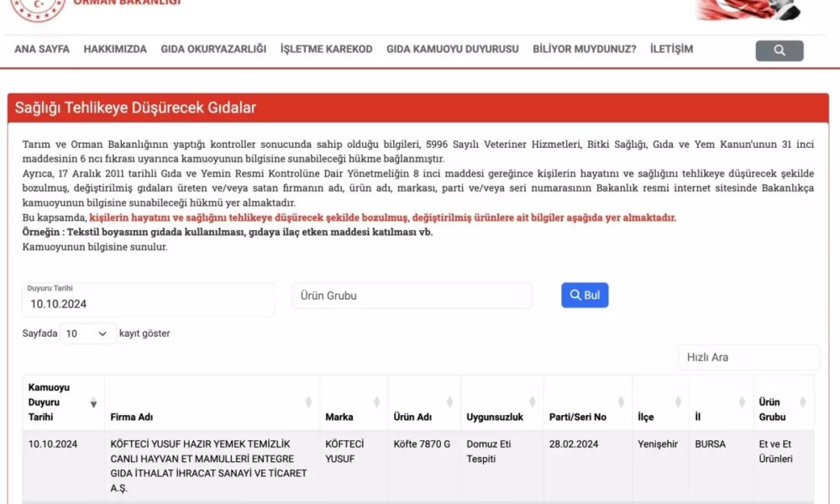
Task: Click the sort arrow on Kamuoyu Duyuru Tarihi column
Action: tap(92, 402)
